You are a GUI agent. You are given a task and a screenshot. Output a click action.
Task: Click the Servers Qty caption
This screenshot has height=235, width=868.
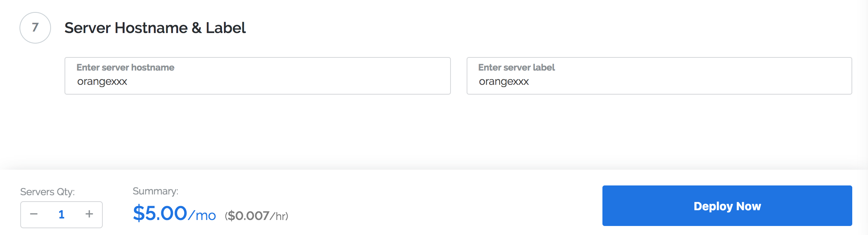(48, 192)
